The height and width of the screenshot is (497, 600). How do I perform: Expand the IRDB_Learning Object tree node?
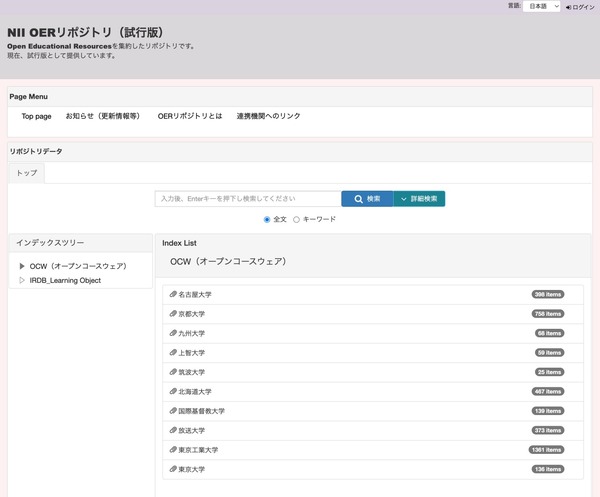(x=21, y=280)
